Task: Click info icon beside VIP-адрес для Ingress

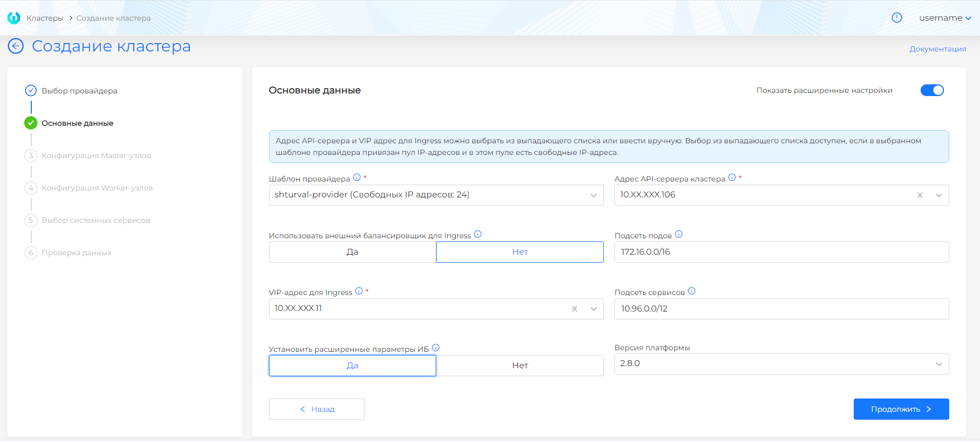Action: pos(359,291)
